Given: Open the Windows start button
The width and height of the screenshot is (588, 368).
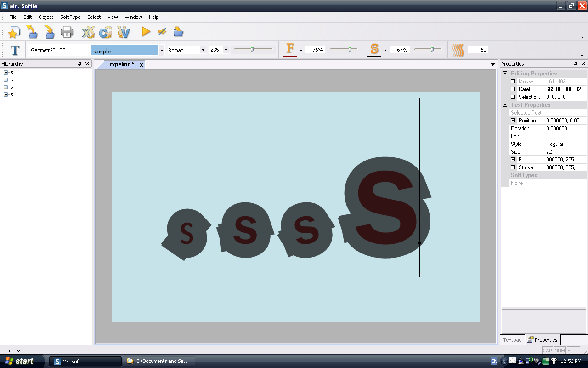Looking at the screenshot, I should pos(22,361).
